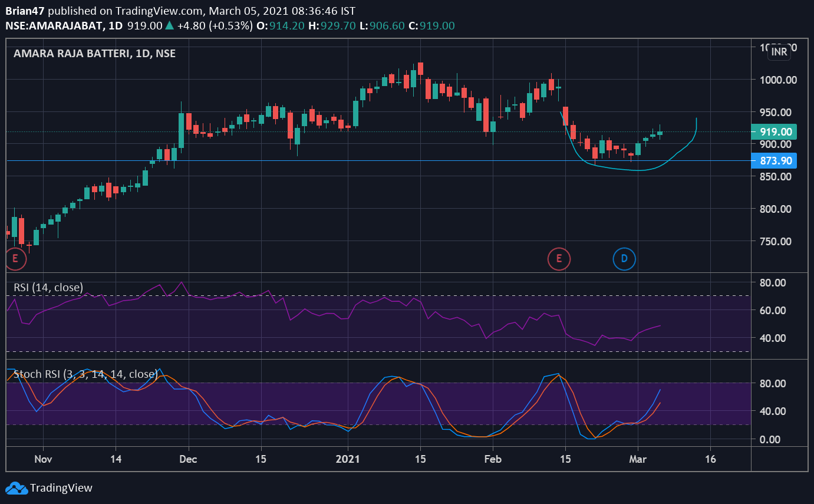Click the Feb date label on time axis
Viewport: 814px width, 504px height.
492,459
